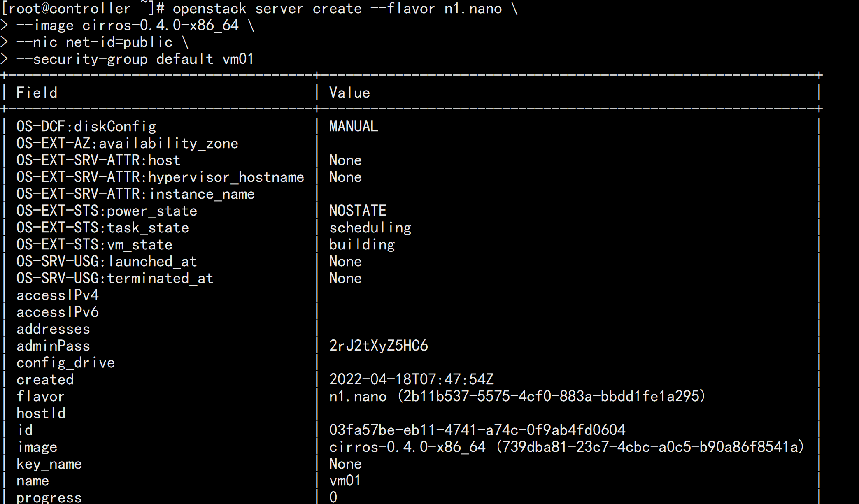Click 'OS-SRV-USG:launched_at' field
The height and width of the screenshot is (504, 859).
click(107, 261)
